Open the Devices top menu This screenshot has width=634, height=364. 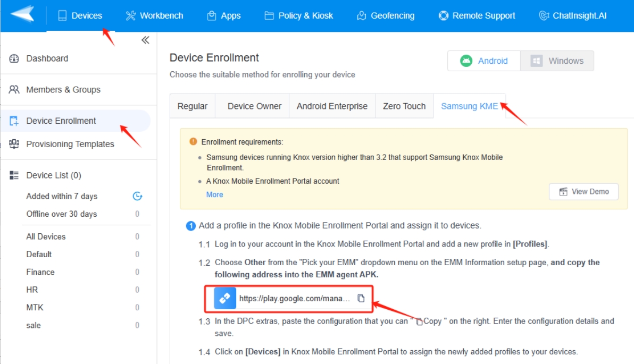point(80,16)
